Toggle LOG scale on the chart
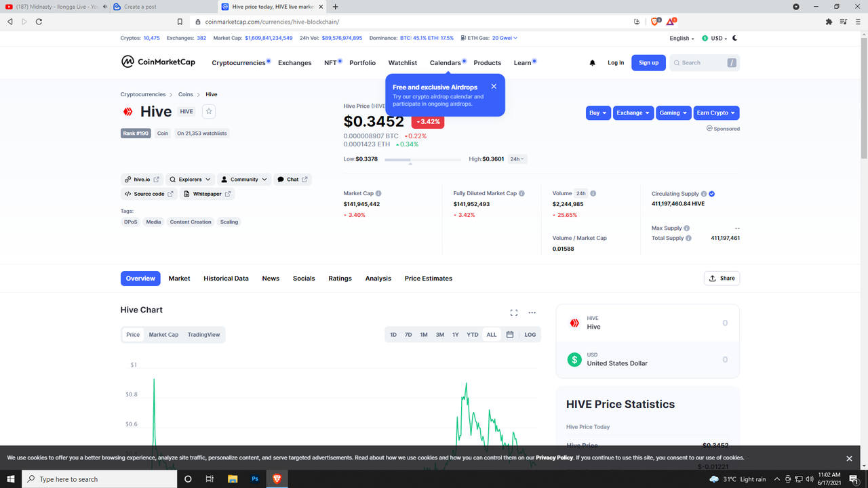The width and height of the screenshot is (868, 488). click(530, 335)
